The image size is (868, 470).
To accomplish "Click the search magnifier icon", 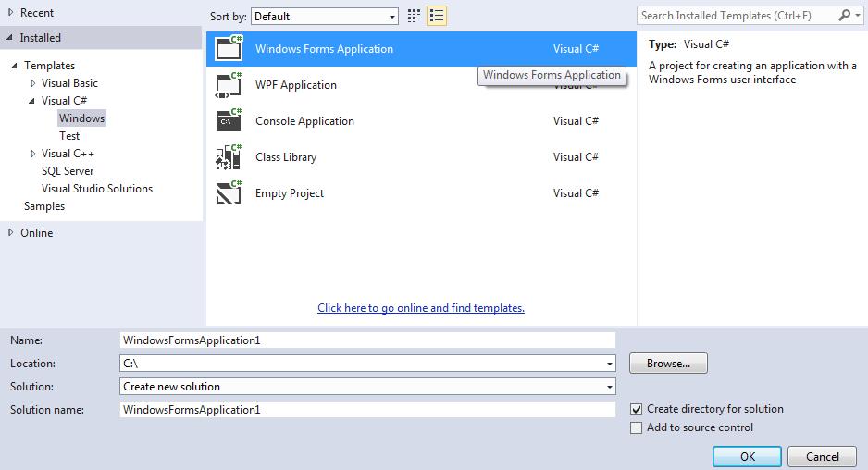I will [x=844, y=16].
